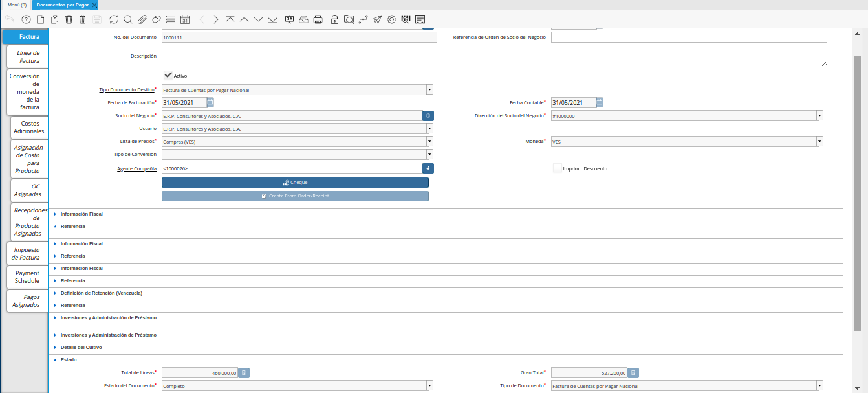Screen dimensions: 868x393
Task: Open the Impuesto de Factura tab
Action: click(26, 254)
